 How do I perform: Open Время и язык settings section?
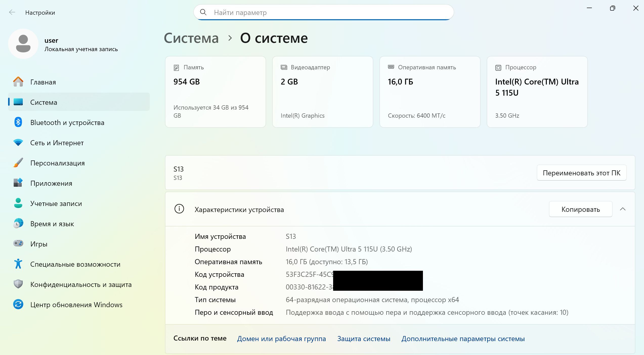[x=52, y=224]
